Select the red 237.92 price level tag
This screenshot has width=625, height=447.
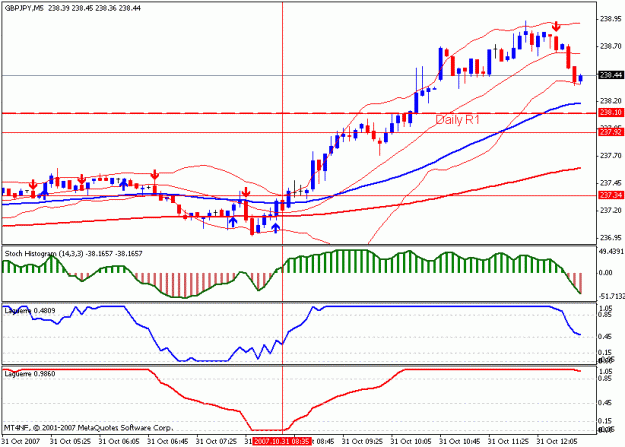pyautogui.click(x=611, y=132)
